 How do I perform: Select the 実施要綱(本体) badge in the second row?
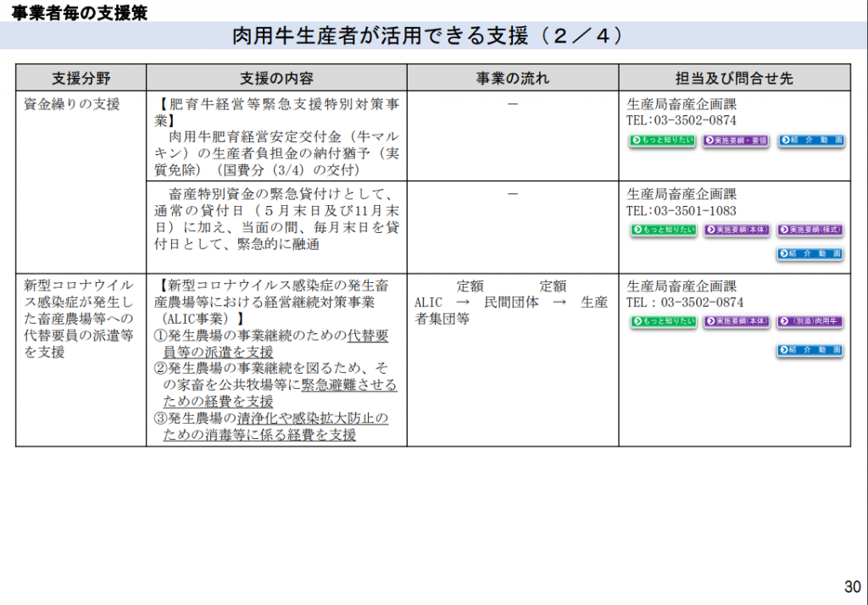736,229
